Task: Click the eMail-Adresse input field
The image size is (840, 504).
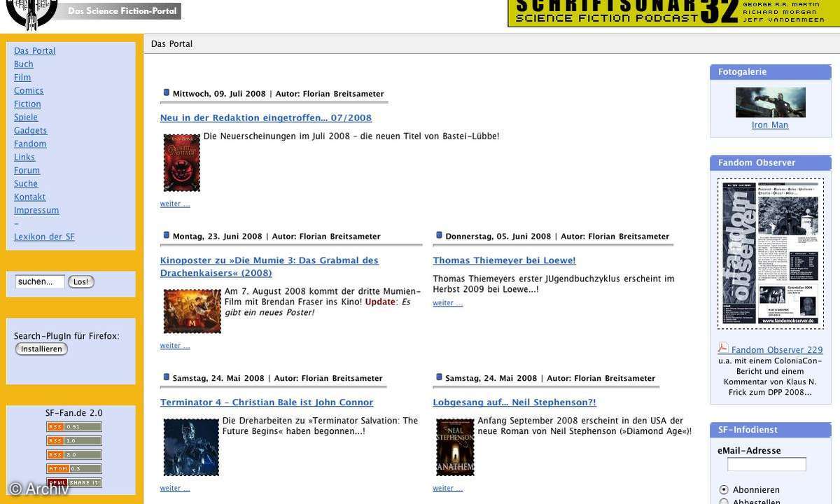Action: 766,464
